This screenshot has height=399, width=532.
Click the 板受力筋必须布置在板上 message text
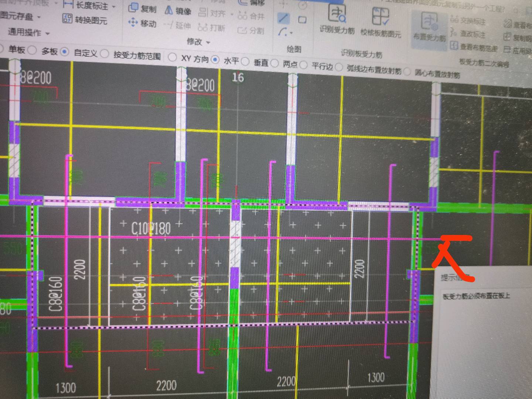[x=477, y=296]
